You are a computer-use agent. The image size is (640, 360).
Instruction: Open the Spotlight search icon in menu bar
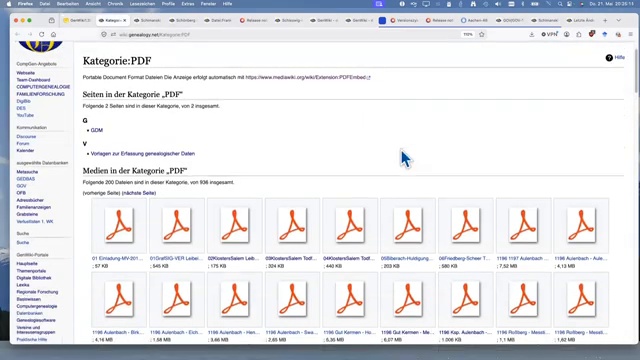tap(560, 4)
